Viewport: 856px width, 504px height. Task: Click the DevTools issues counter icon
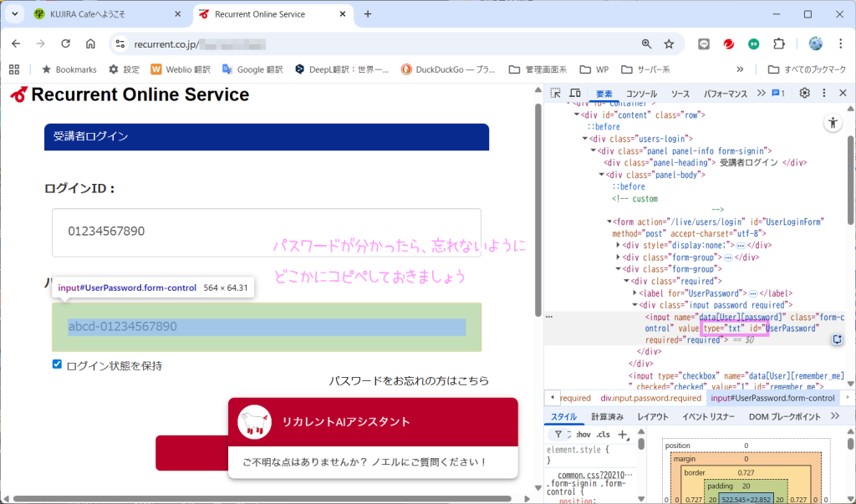777,94
